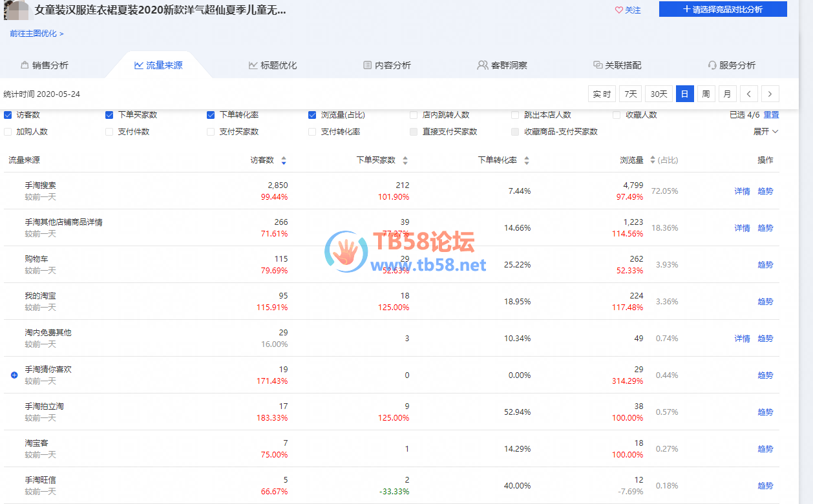
Task: Click 购物车 traffic source name
Action: 37,259
